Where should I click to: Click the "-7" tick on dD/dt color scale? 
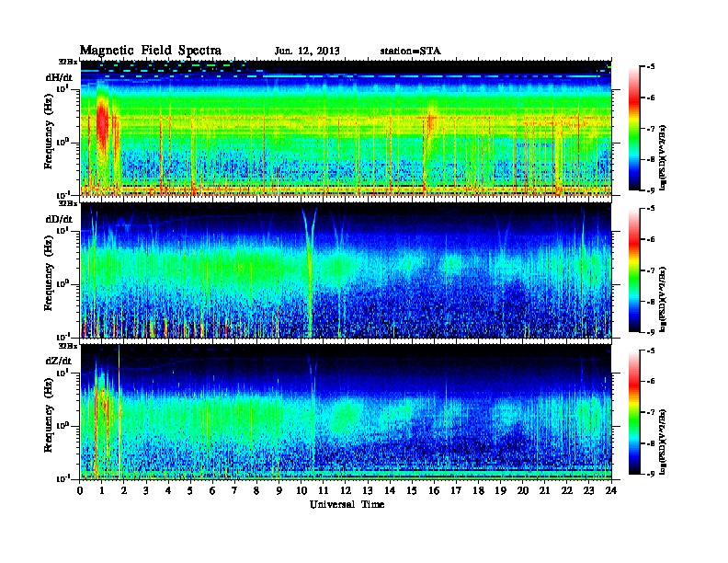click(x=651, y=270)
